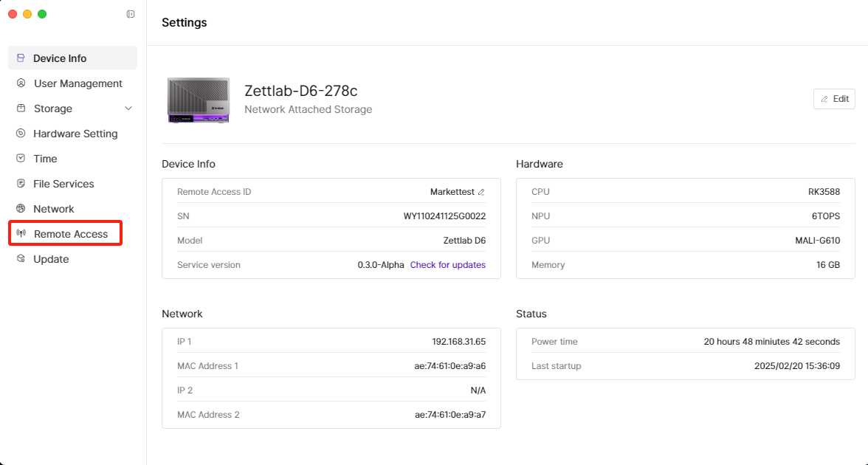This screenshot has width=868, height=465.
Task: Click the Remote Access signal icon
Action: (x=21, y=234)
